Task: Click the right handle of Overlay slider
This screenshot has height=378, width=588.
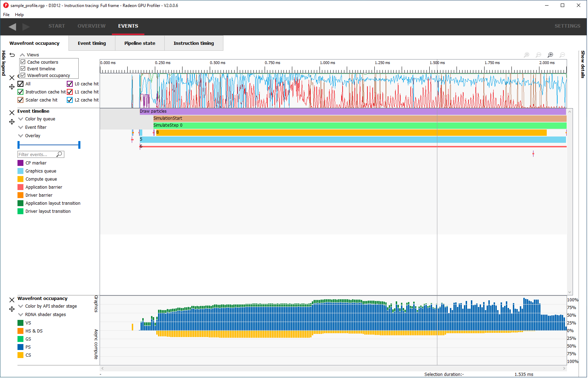Action: 79,145
